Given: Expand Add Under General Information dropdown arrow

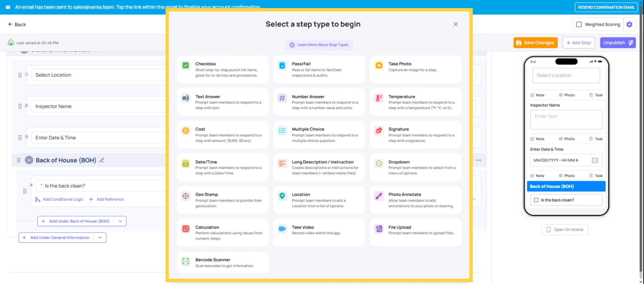Looking at the screenshot, I should click(100, 237).
